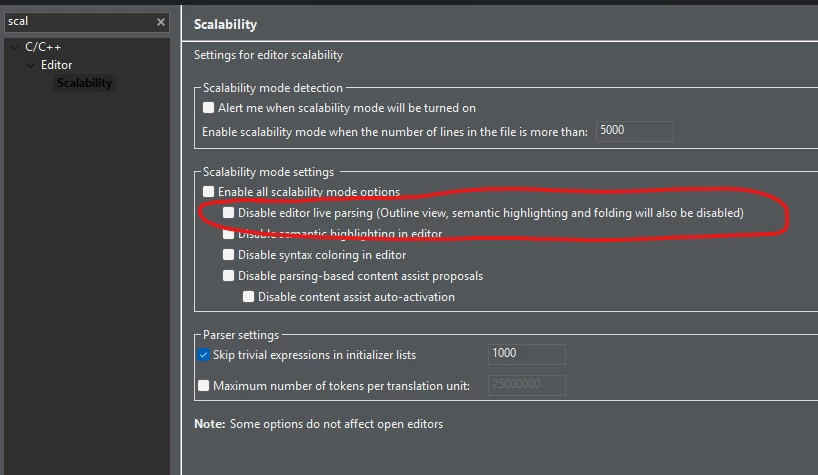818x475 pixels.
Task: Click the preferences filter text box
Action: pyautogui.click(x=81, y=22)
